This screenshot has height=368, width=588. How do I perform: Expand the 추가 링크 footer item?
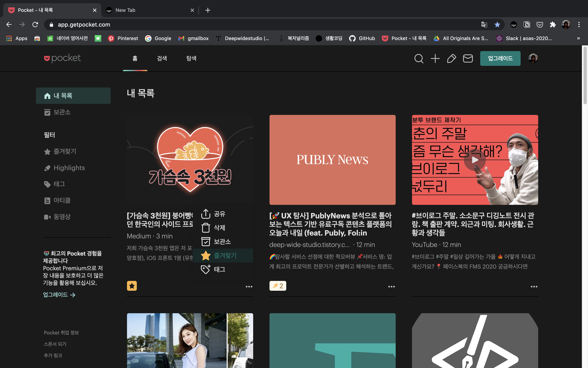point(53,355)
